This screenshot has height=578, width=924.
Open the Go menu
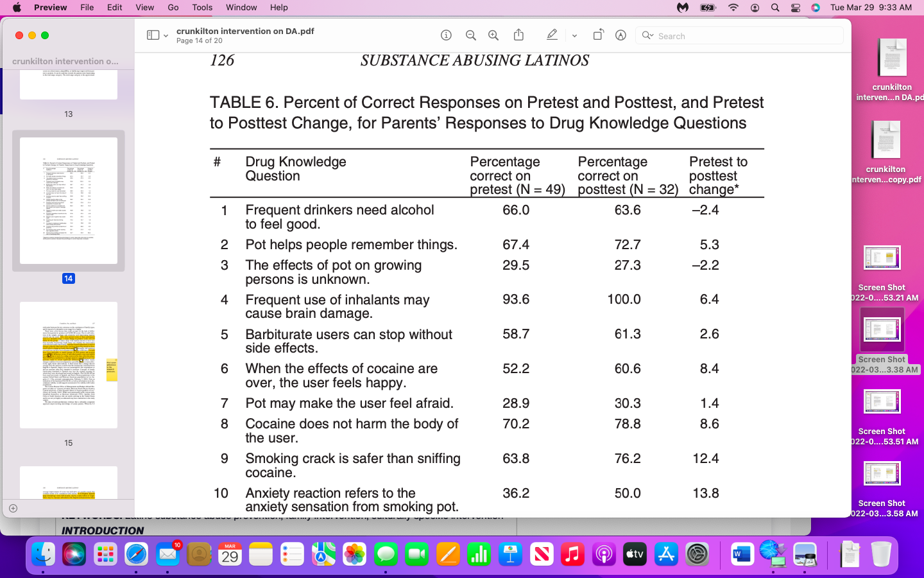coord(172,7)
